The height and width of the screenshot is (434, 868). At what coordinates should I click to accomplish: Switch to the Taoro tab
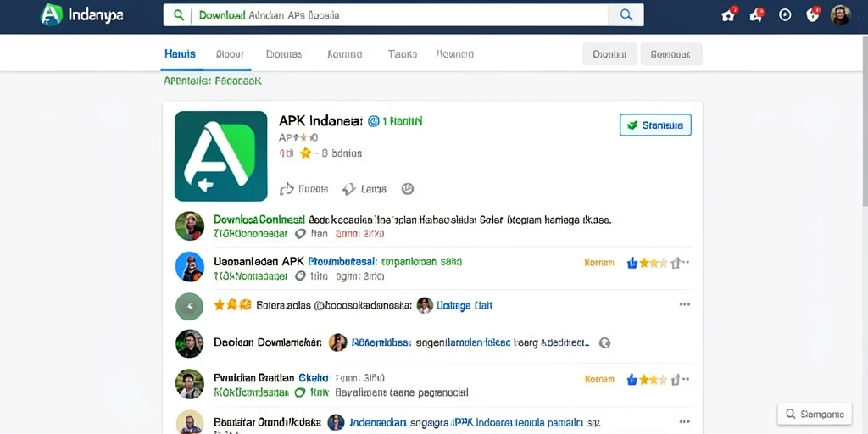click(403, 54)
